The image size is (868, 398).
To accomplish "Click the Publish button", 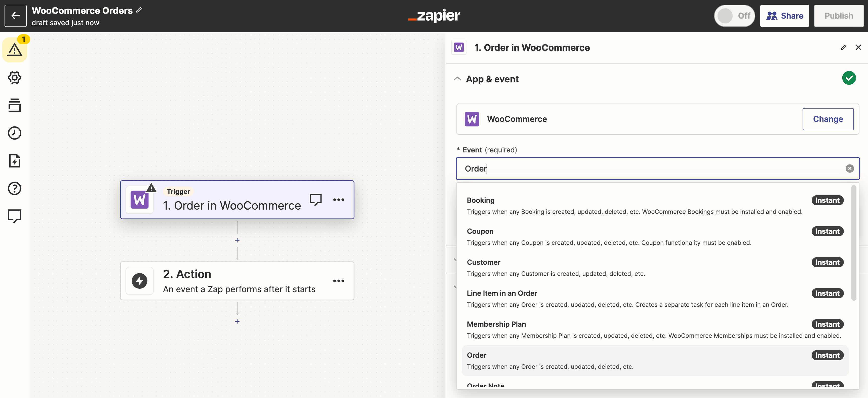I will 839,16.
